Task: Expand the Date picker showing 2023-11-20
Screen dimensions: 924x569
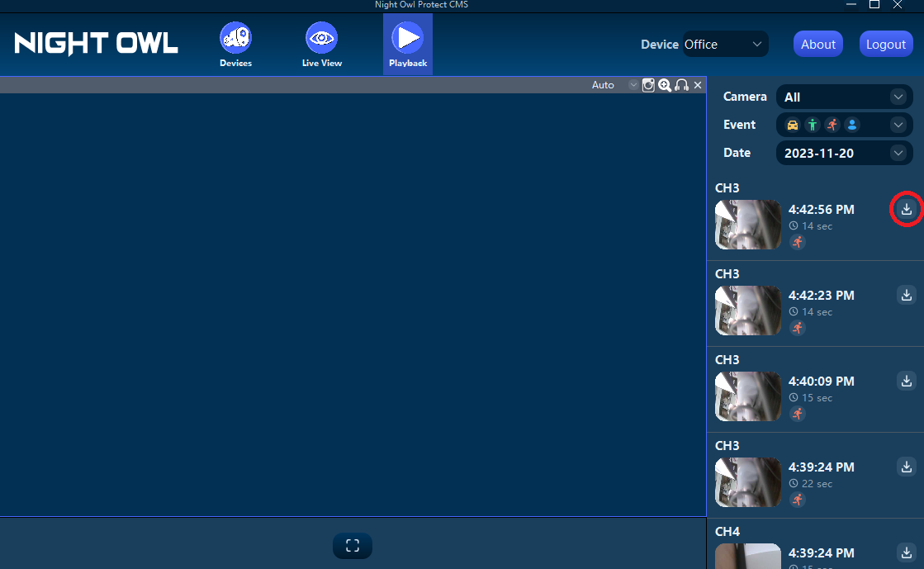Action: click(844, 153)
